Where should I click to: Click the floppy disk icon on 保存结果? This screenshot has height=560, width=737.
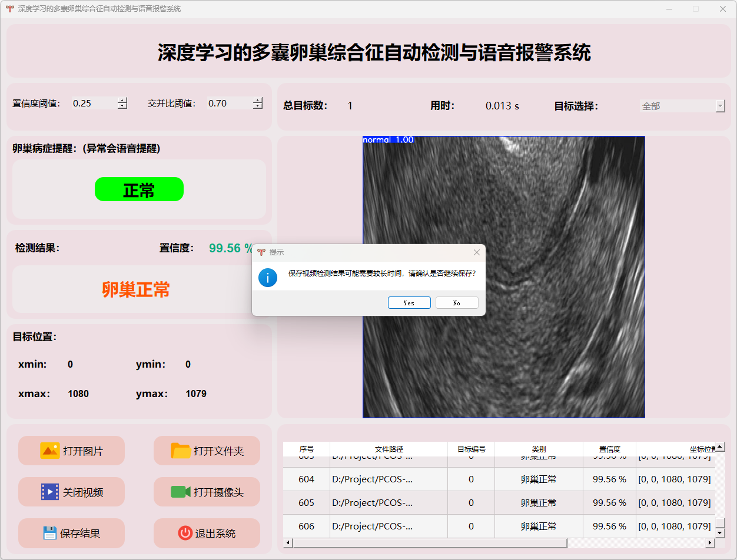pos(50,533)
